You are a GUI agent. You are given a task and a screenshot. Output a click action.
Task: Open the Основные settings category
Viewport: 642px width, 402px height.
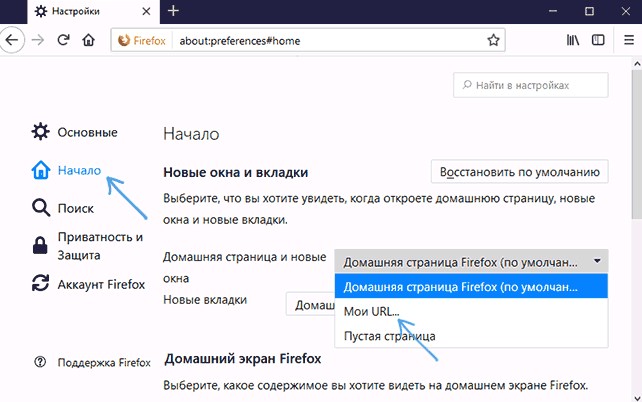click(x=75, y=132)
